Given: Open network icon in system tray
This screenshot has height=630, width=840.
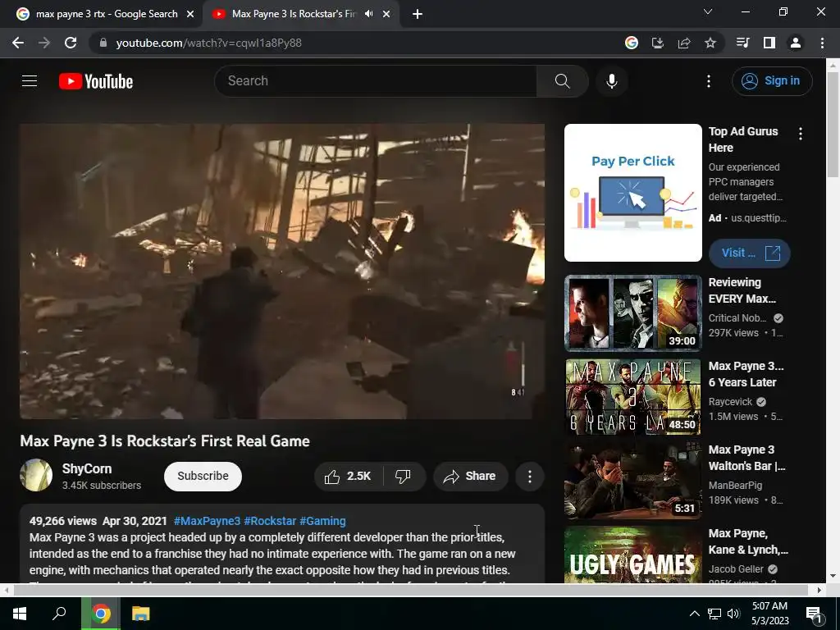Looking at the screenshot, I should point(714,614).
